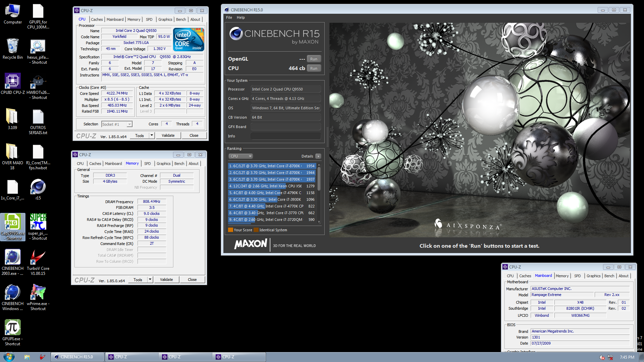Click the network tray icon
644x362 pixels.
click(610, 357)
